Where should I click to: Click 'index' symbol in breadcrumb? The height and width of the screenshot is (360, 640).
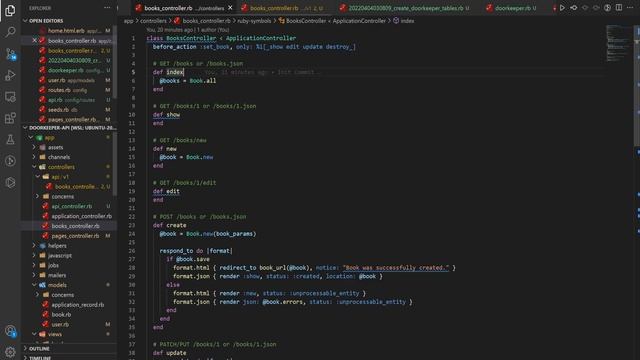[403, 21]
